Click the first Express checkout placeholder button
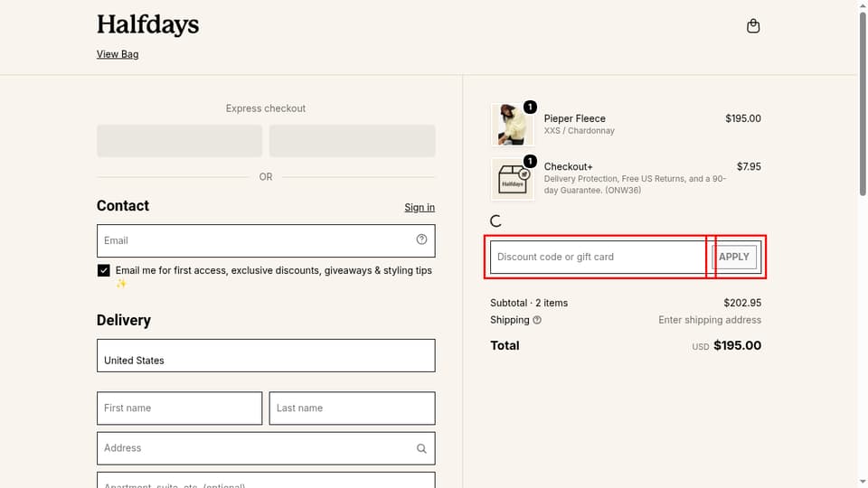This screenshot has height=488, width=868. click(179, 141)
